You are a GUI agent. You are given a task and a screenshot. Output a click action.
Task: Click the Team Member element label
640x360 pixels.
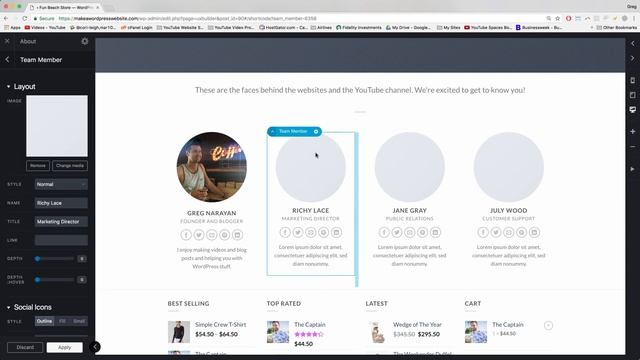[x=293, y=131]
